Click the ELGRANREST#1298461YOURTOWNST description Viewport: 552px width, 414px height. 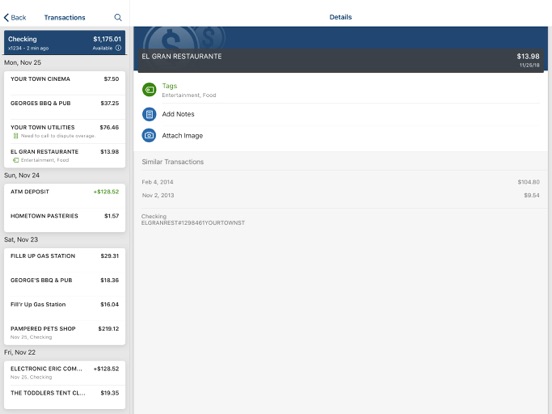(x=193, y=223)
